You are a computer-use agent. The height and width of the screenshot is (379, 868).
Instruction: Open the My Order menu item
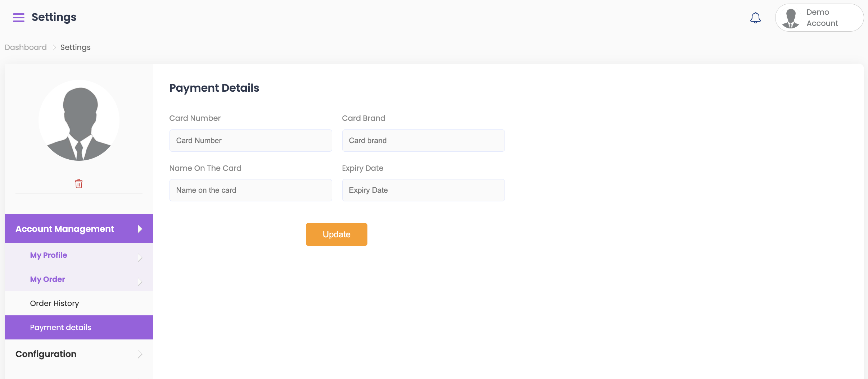[48, 279]
